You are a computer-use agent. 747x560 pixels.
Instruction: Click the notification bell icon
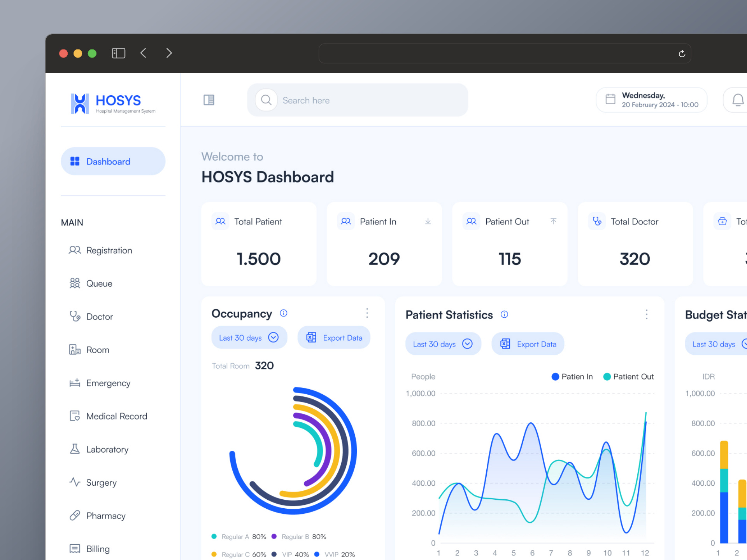click(738, 100)
